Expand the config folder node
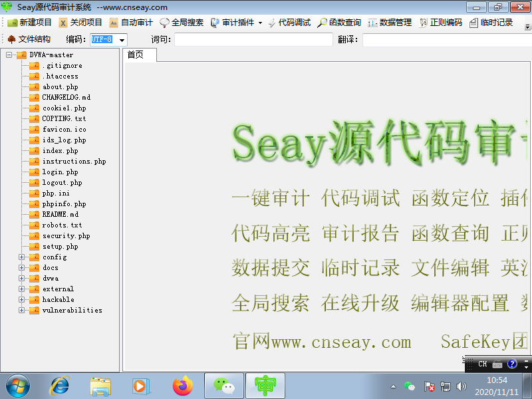The width and height of the screenshot is (532, 399). click(20, 257)
